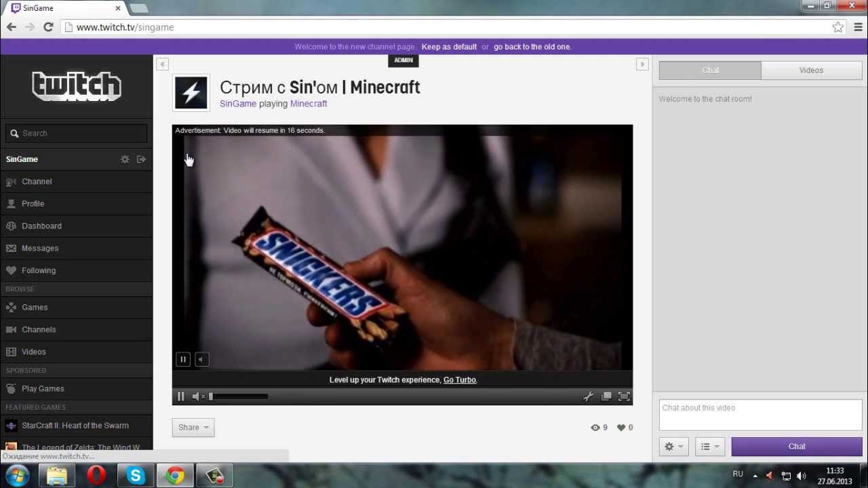Adjust the player volume slider
This screenshot has width=868, height=488.
click(x=238, y=396)
